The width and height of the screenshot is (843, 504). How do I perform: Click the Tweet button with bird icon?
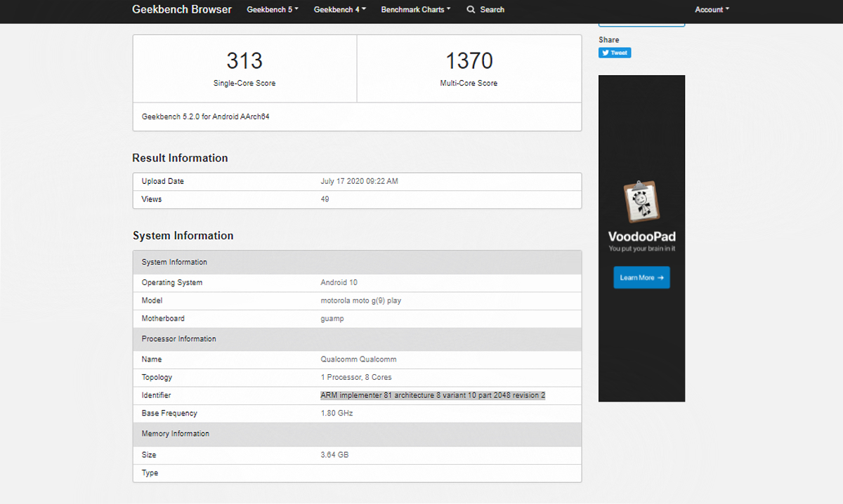(x=615, y=53)
